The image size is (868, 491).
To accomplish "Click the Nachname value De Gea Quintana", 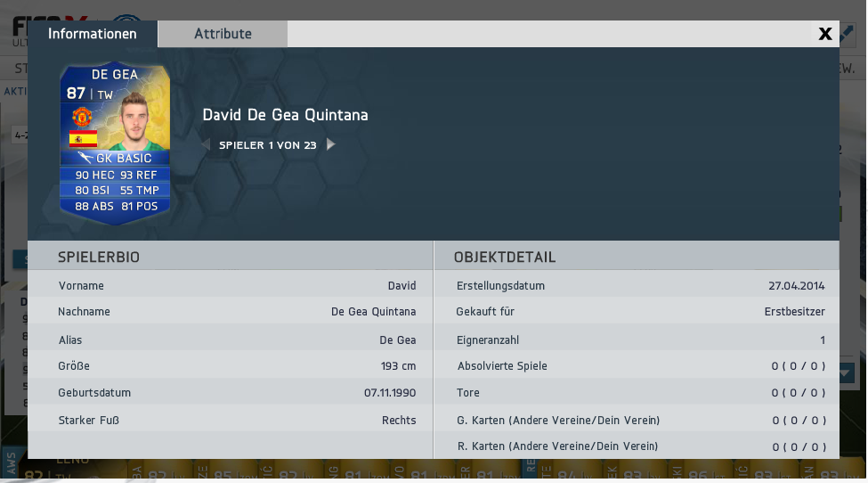I will (373, 312).
